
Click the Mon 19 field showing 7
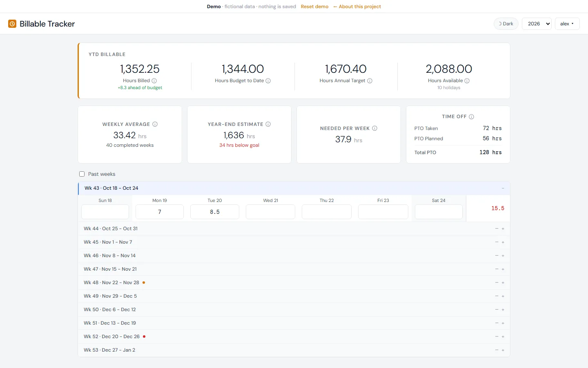point(160,212)
